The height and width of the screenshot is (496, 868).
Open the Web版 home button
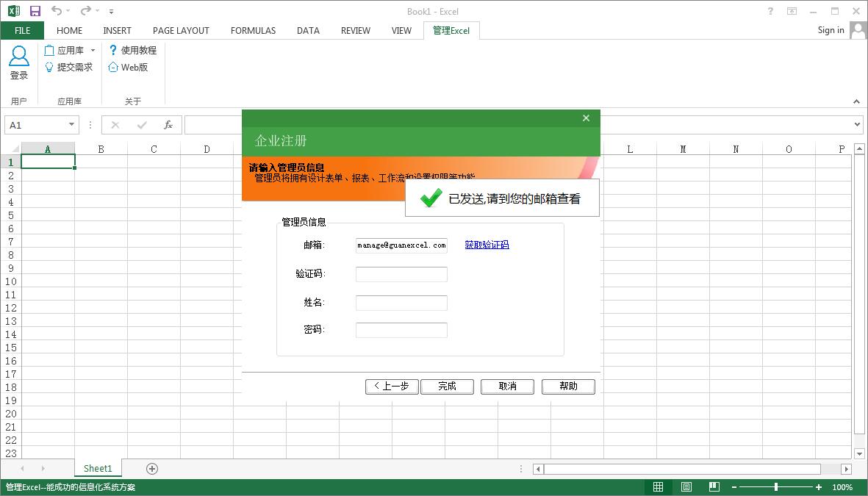pyautogui.click(x=128, y=67)
